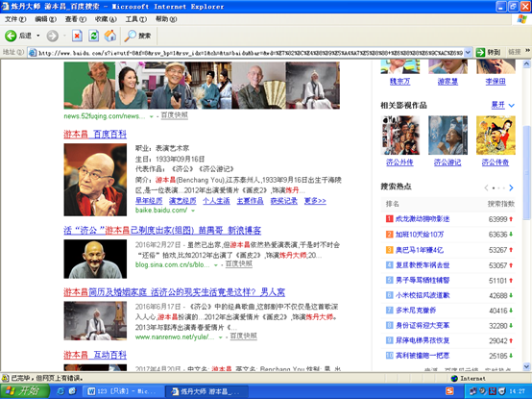Click the vertical scrollbar up arrow

pyautogui.click(x=527, y=63)
